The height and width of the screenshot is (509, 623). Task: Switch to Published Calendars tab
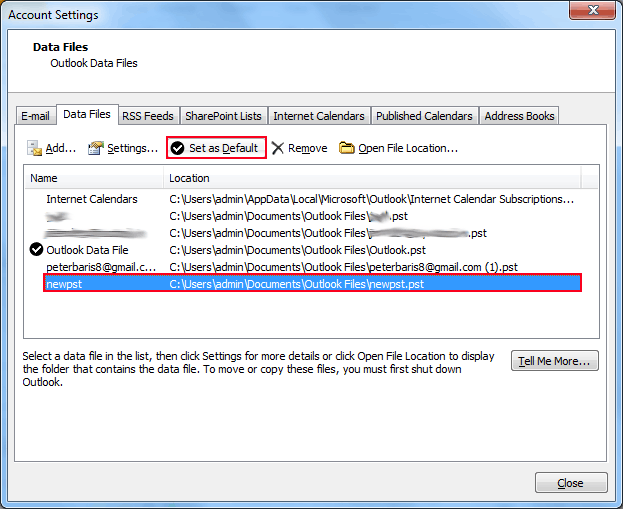[x=424, y=116]
